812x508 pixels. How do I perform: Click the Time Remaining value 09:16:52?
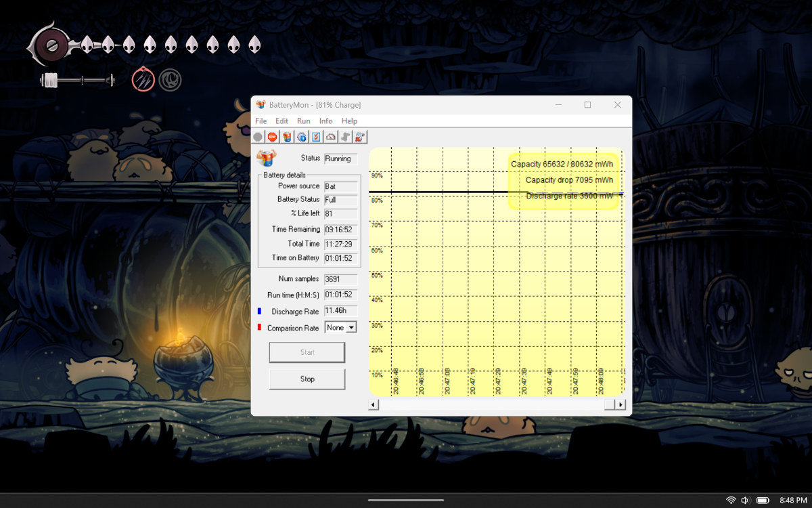[x=340, y=230]
